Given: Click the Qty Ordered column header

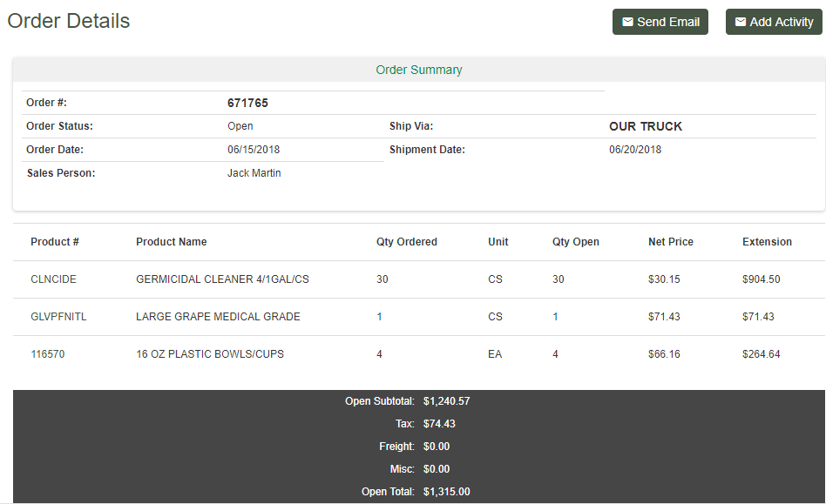Looking at the screenshot, I should click(x=406, y=242).
